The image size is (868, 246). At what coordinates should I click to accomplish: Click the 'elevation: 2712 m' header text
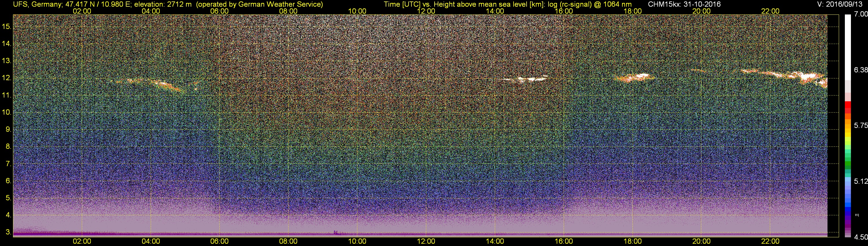coord(163,4)
